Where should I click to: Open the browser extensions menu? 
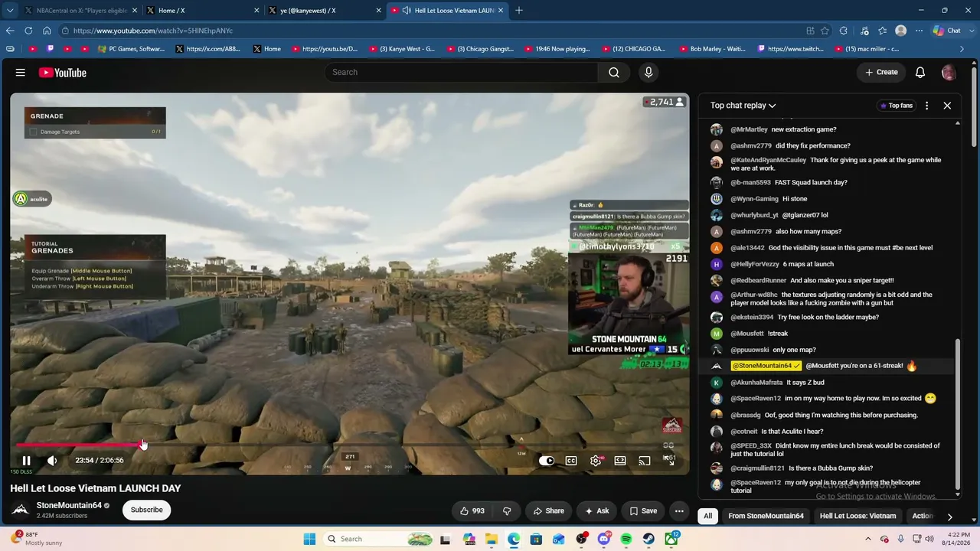[844, 31]
